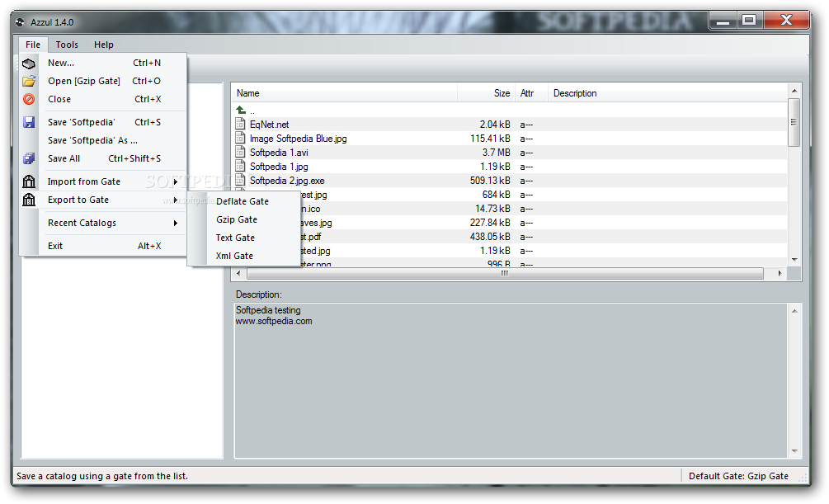Select Deflate Gate in export submenu

(244, 201)
